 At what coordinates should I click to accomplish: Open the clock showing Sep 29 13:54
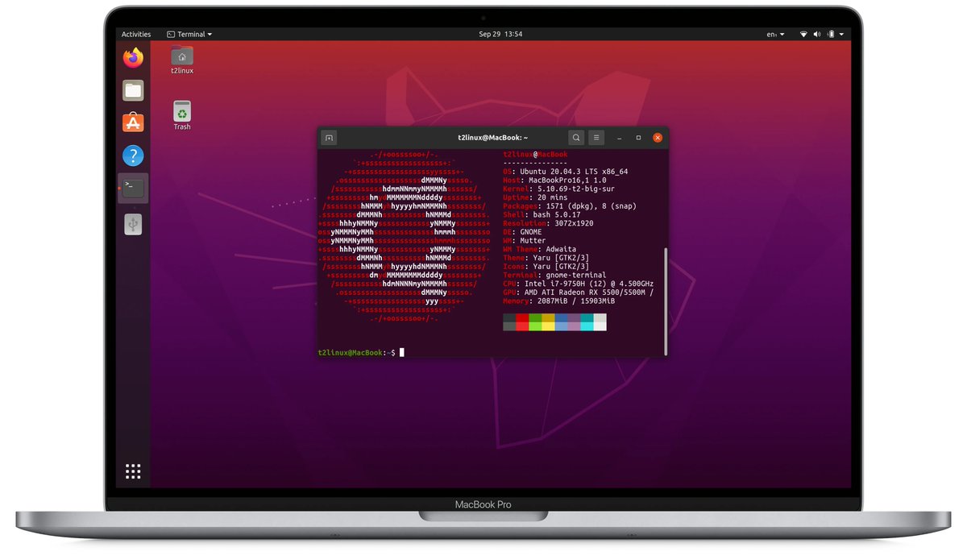click(x=500, y=35)
